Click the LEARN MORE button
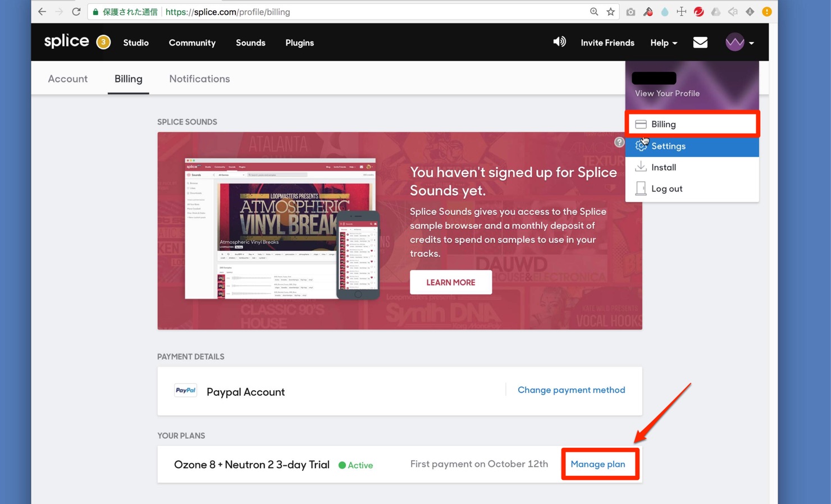The height and width of the screenshot is (504, 831). tap(451, 282)
